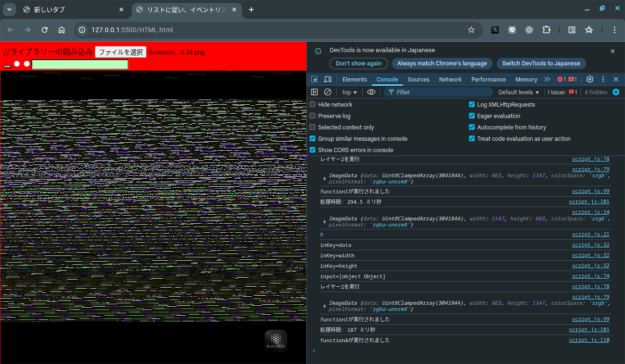Uncheck Eager evaluation
Screen dimensions: 625x364
tap(471, 116)
